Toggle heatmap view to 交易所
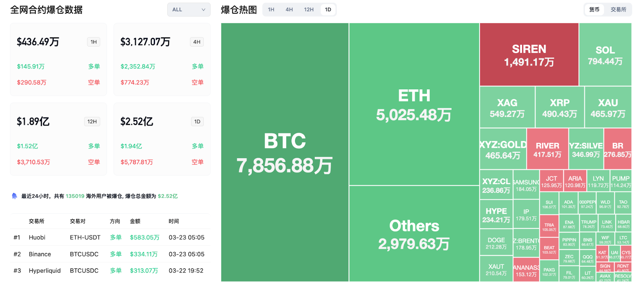This screenshot has height=291, width=644. click(618, 10)
